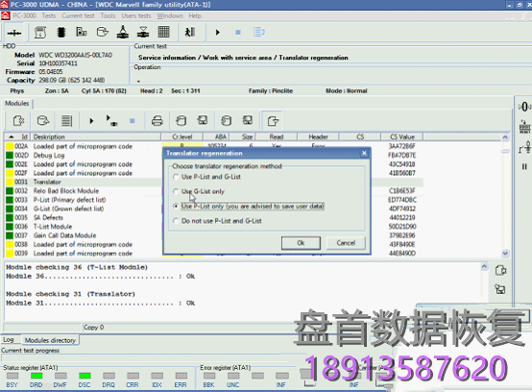Sort modules by Id column header
The height and width of the screenshot is (392, 532).
point(17,136)
